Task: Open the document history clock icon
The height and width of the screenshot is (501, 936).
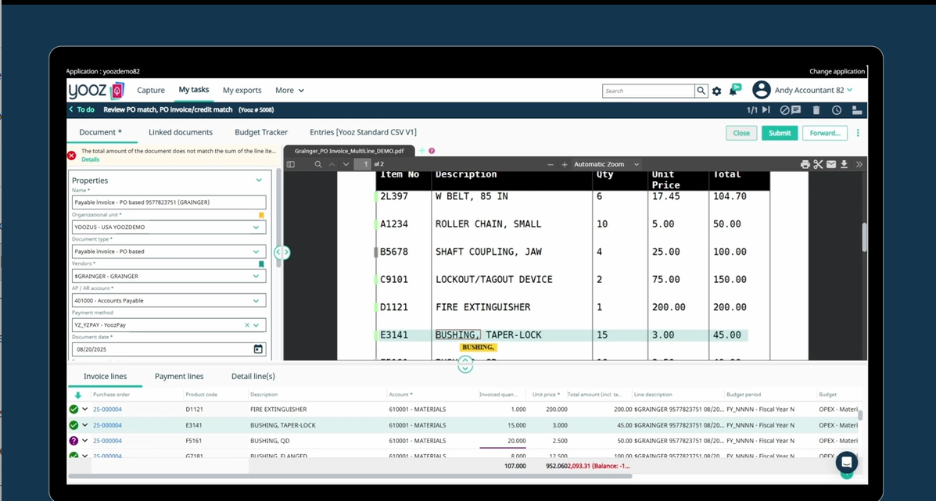Action: [836, 110]
